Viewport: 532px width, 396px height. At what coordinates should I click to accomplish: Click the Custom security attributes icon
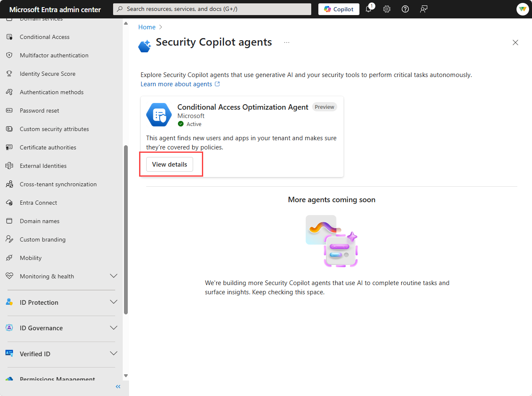(x=9, y=129)
